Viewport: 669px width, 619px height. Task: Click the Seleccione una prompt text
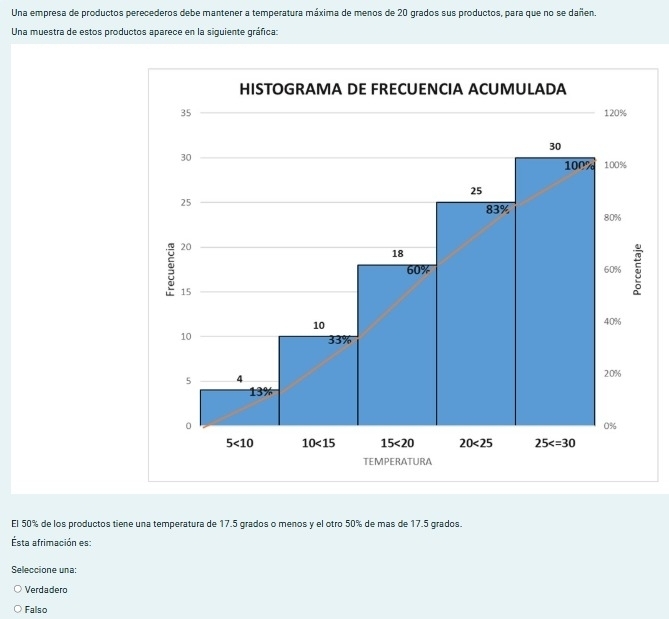click(x=43, y=570)
